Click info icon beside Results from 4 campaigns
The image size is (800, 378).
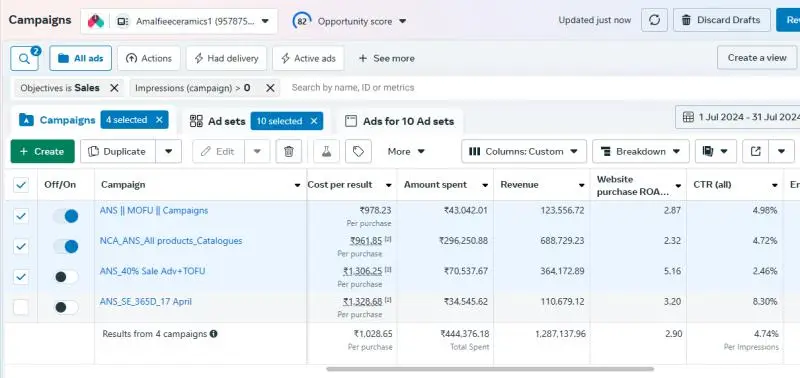point(213,334)
